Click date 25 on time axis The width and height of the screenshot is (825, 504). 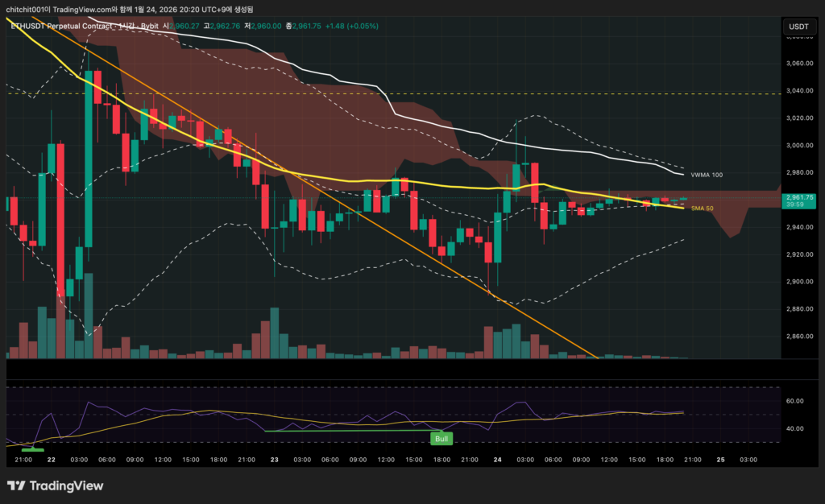coord(722,459)
